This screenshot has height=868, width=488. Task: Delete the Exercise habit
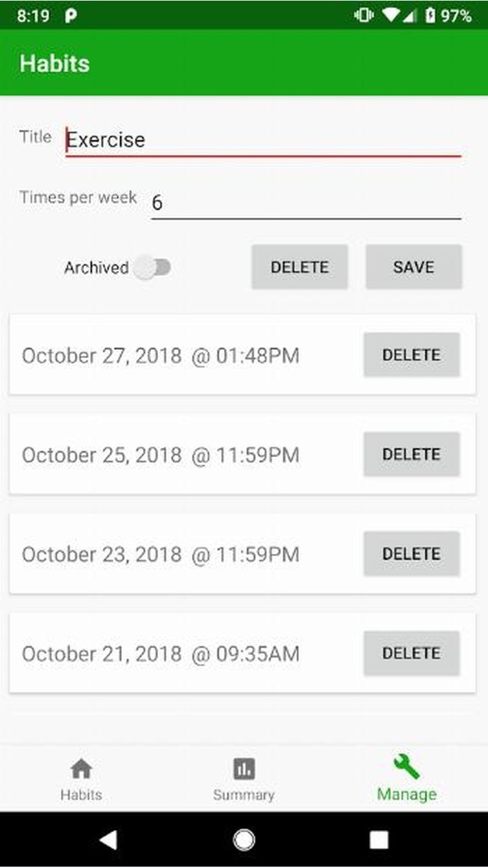[300, 267]
